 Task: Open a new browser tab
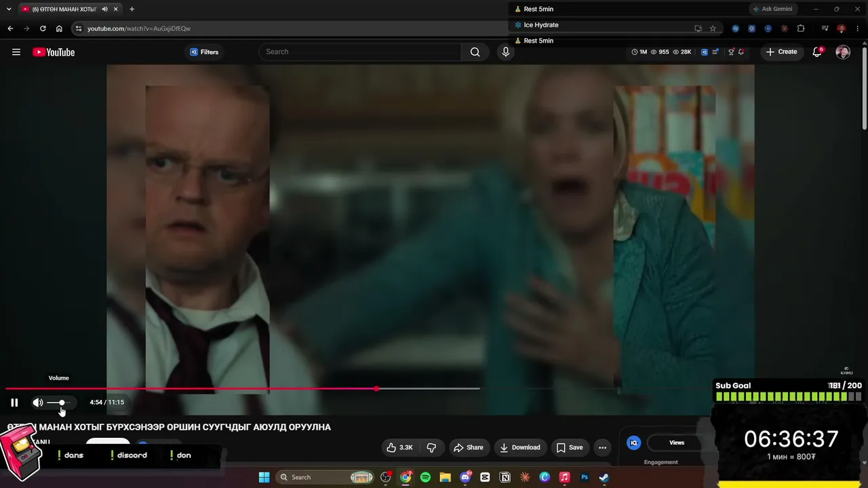click(132, 9)
